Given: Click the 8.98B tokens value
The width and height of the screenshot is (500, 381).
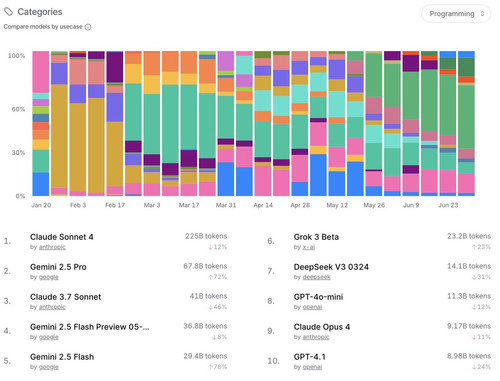Looking at the screenshot, I should pyautogui.click(x=469, y=356).
